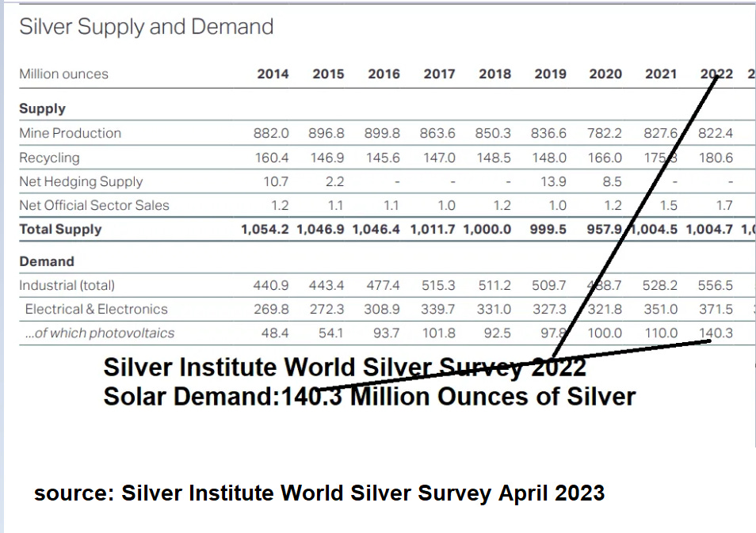Screen dimensions: 756x533
Task: Click Total Supply value 1,054.2
Action: point(265,230)
